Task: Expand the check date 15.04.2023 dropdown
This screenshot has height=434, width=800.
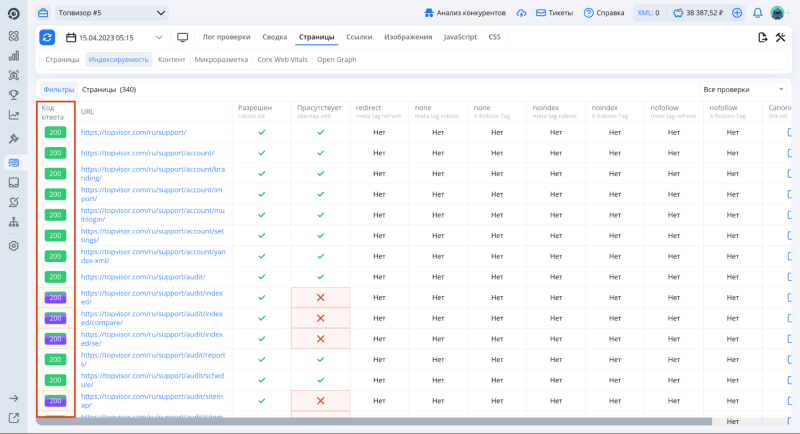Action: (x=113, y=37)
